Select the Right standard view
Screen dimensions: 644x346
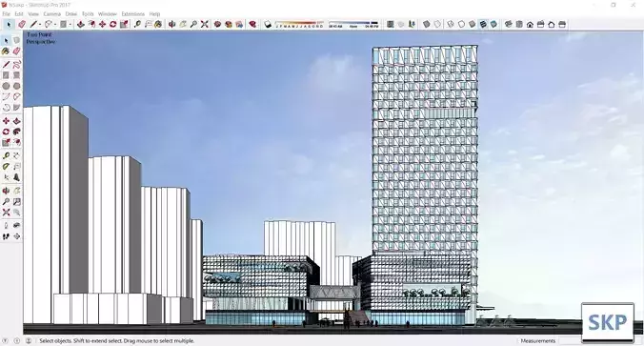point(540,24)
